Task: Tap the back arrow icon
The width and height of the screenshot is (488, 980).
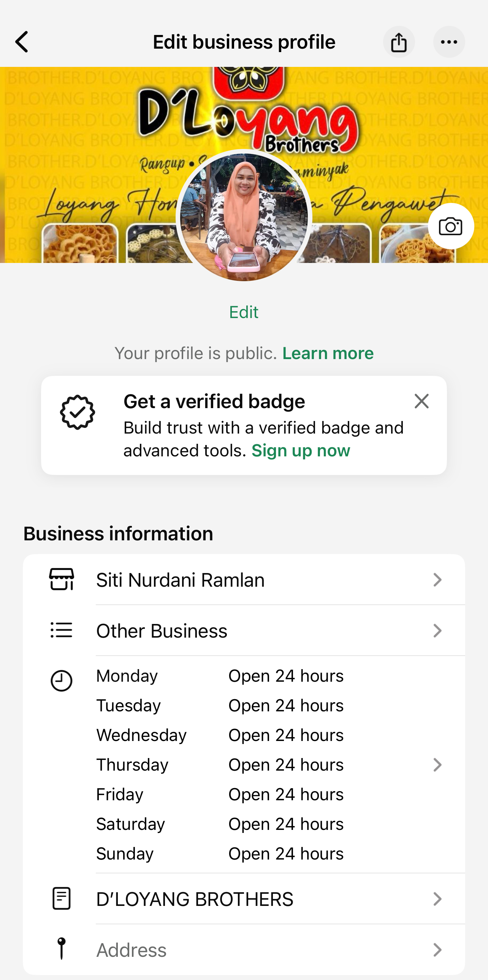Action: (22, 42)
